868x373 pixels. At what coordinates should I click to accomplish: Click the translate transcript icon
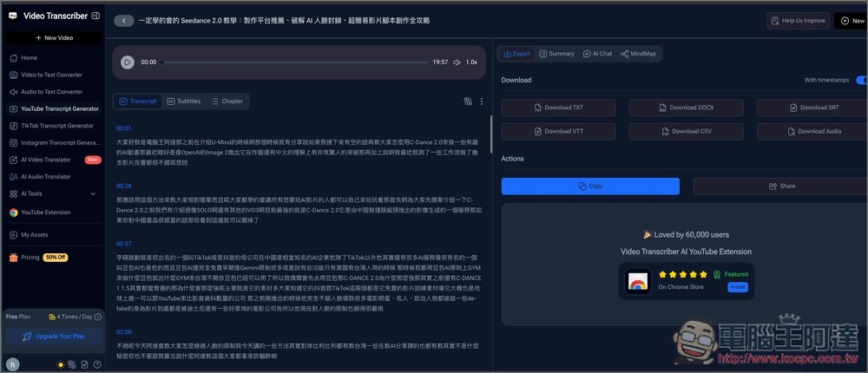[468, 101]
